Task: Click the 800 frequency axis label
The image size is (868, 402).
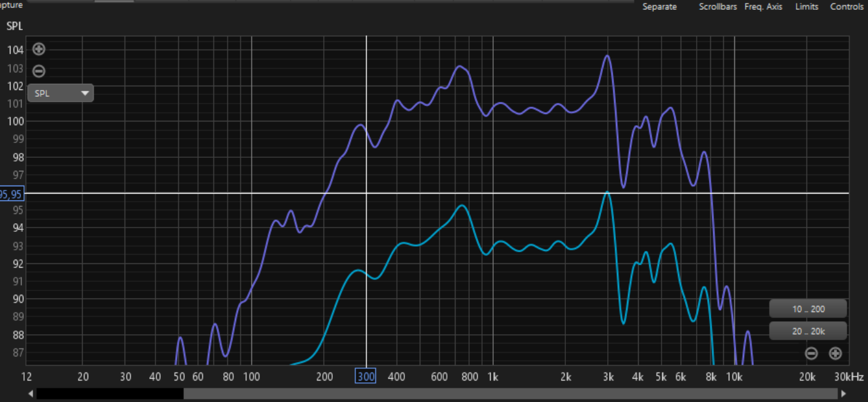Action: click(x=470, y=376)
